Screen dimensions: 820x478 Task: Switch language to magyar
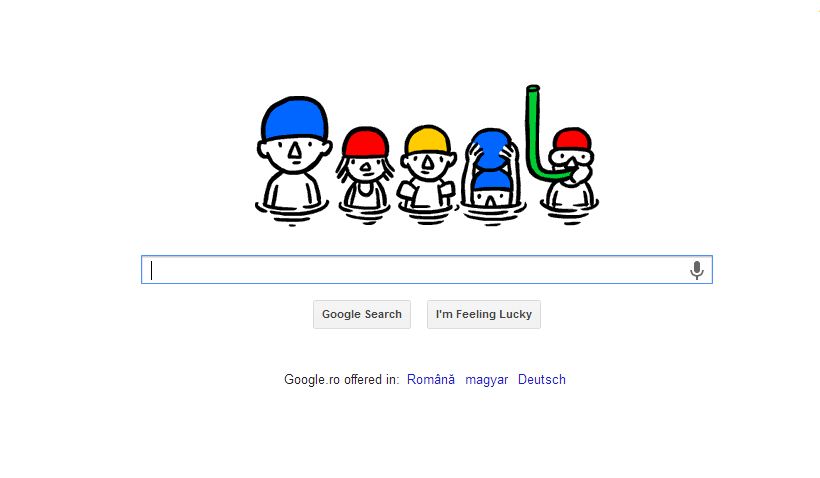pos(487,380)
